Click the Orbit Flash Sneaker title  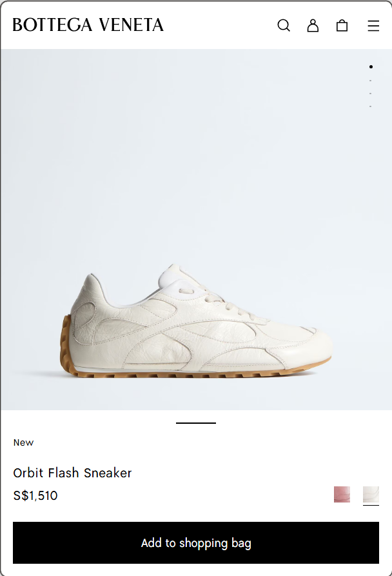point(72,473)
